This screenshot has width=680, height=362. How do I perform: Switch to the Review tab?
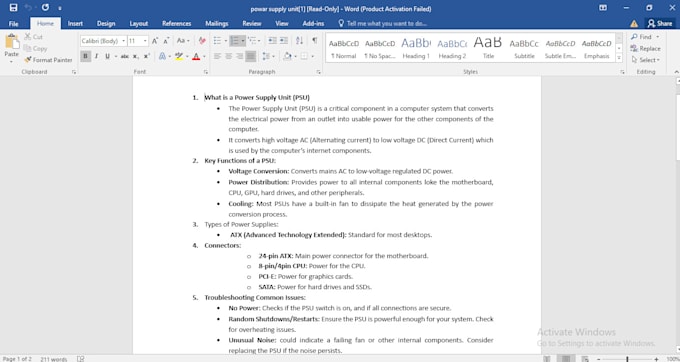[252, 23]
